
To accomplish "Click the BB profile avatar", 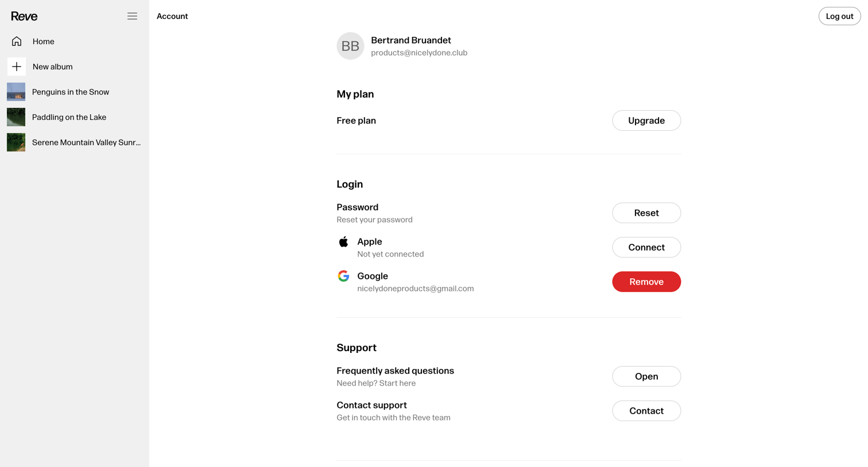I will (350, 46).
